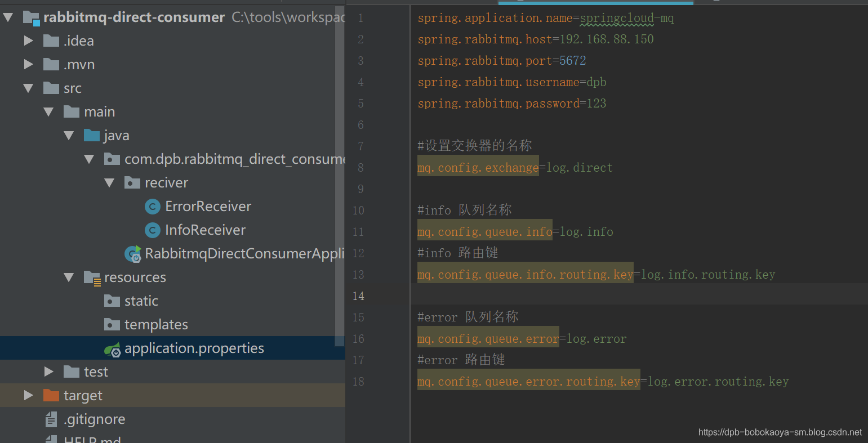Collapse the java source folder
Viewport: 868px width, 443px height.
pyautogui.click(x=69, y=136)
